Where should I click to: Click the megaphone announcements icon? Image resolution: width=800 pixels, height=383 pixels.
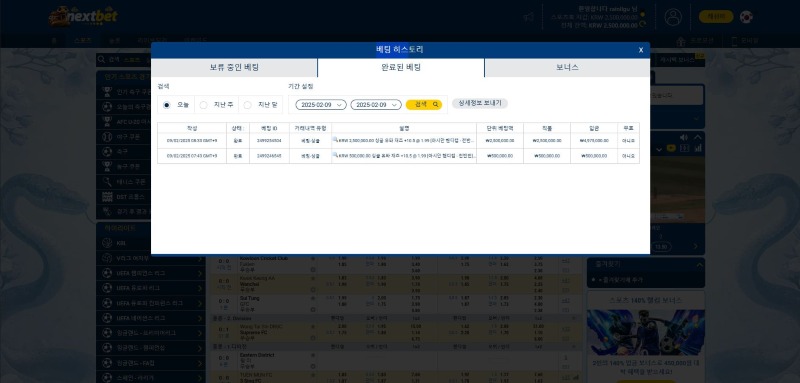[x=529, y=17]
